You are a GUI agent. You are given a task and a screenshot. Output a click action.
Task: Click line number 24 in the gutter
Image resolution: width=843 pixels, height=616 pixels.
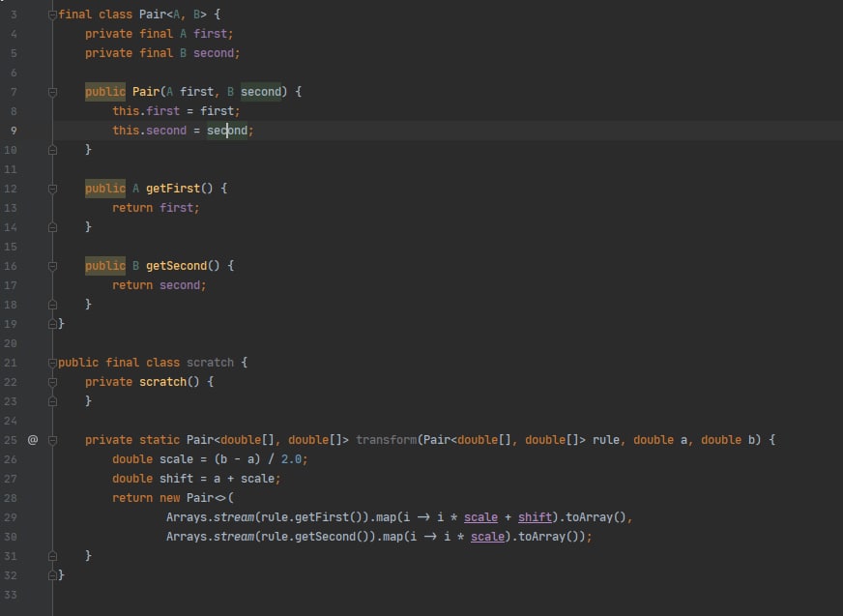[x=11, y=421]
